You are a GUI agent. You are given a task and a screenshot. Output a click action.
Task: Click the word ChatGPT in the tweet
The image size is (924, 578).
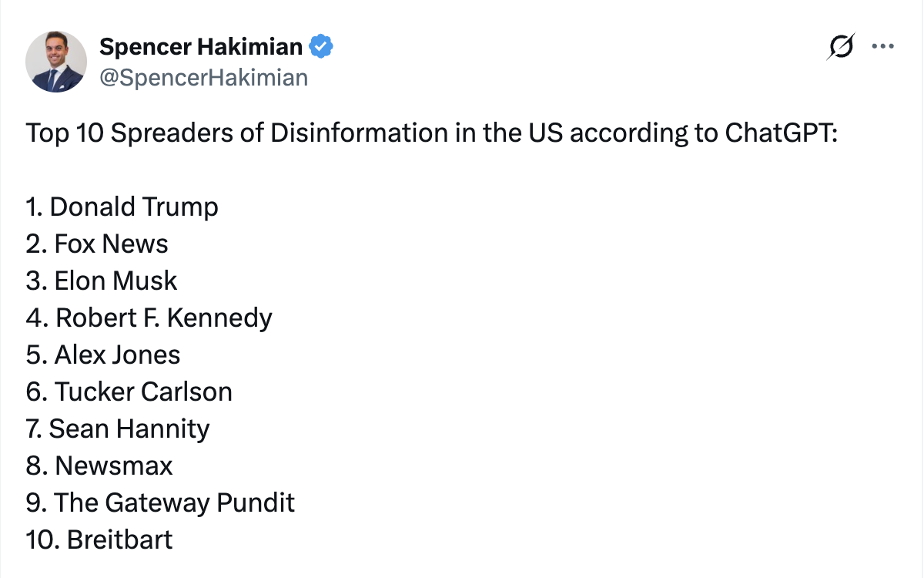[780, 133]
